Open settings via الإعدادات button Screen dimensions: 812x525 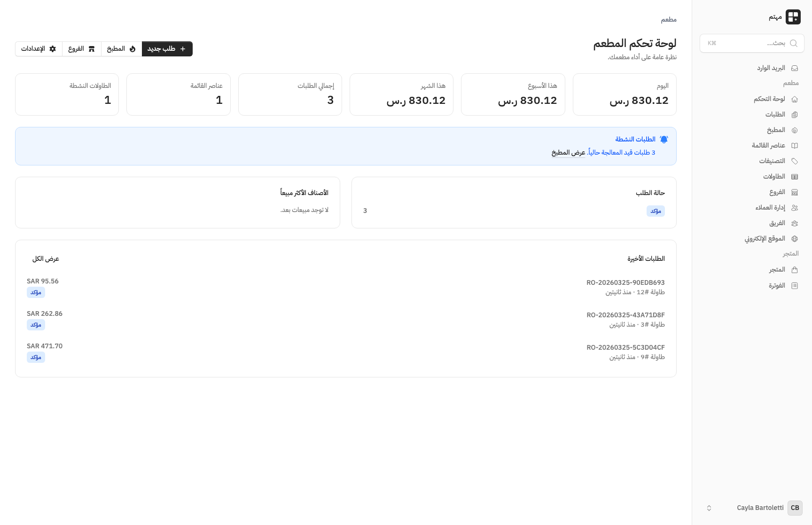point(38,48)
